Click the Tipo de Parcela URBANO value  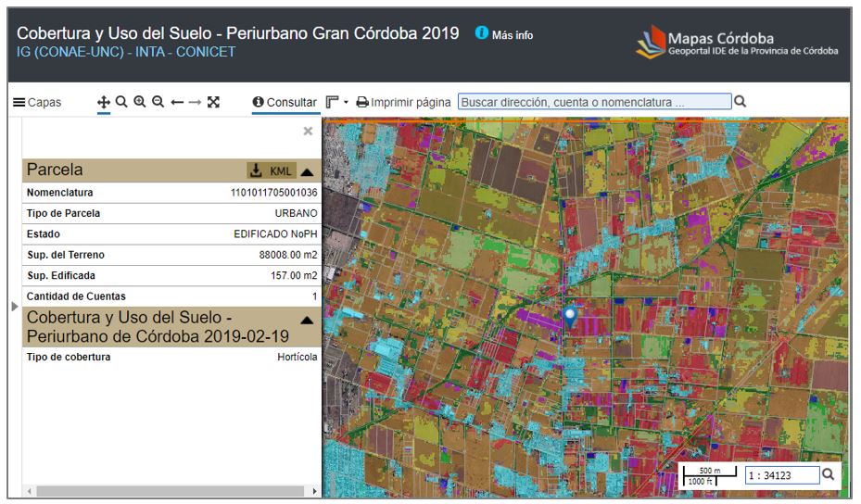point(296,213)
